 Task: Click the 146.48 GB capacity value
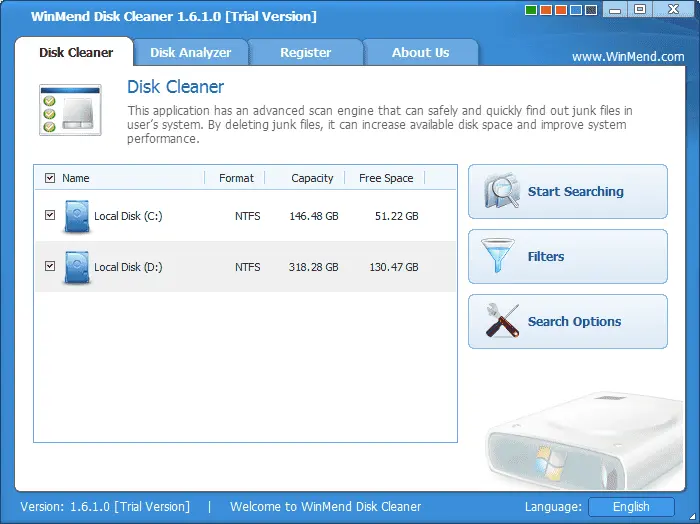[x=314, y=216]
